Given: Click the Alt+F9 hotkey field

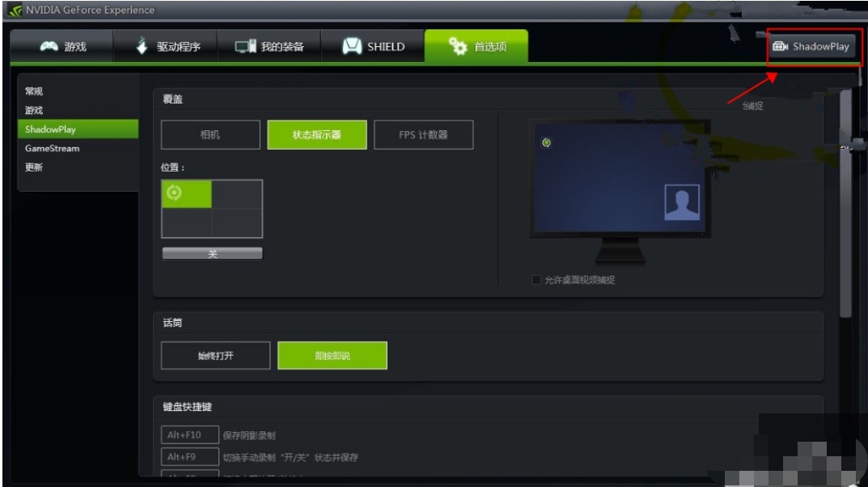Looking at the screenshot, I should tap(190, 456).
